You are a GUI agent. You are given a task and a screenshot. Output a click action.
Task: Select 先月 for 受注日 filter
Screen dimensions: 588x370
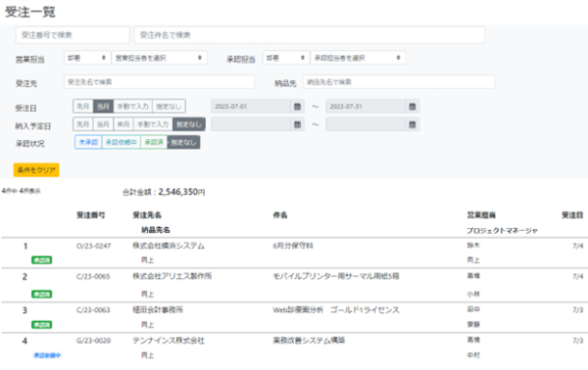pyautogui.click(x=83, y=107)
